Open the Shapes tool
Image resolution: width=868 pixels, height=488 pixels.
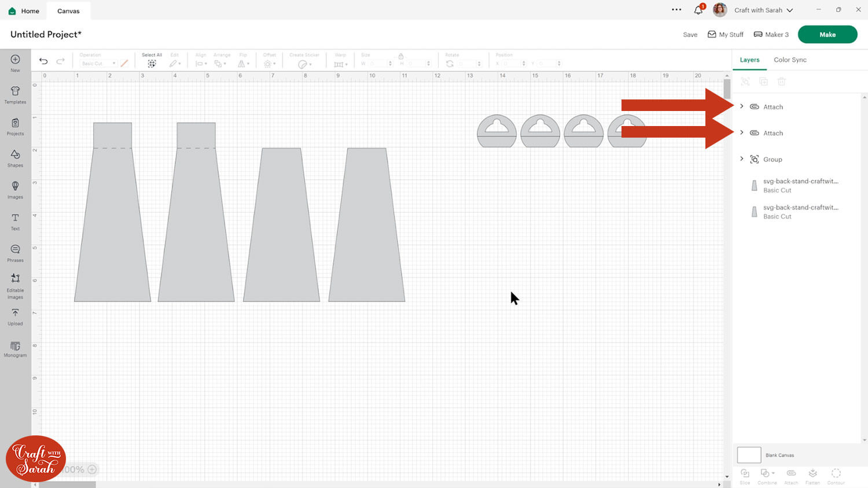click(x=15, y=158)
